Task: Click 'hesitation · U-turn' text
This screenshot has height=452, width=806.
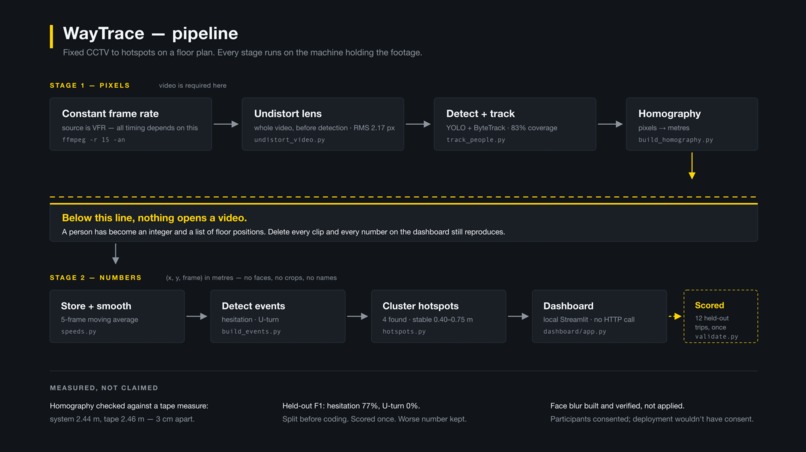Action: coord(250,319)
